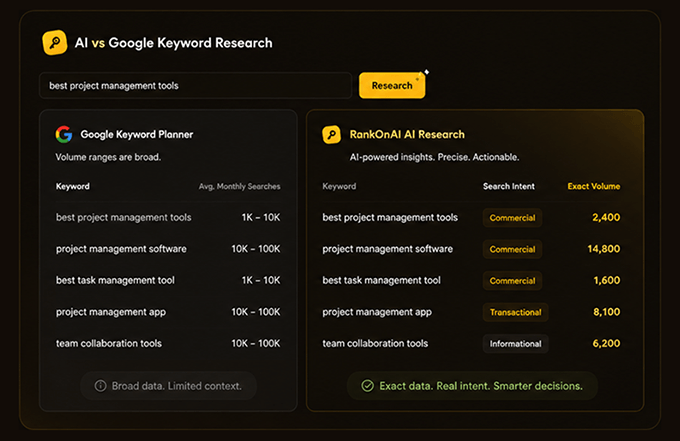Select 'best project management tools' in RankOnAI panel
The image size is (680, 441).
pos(390,217)
